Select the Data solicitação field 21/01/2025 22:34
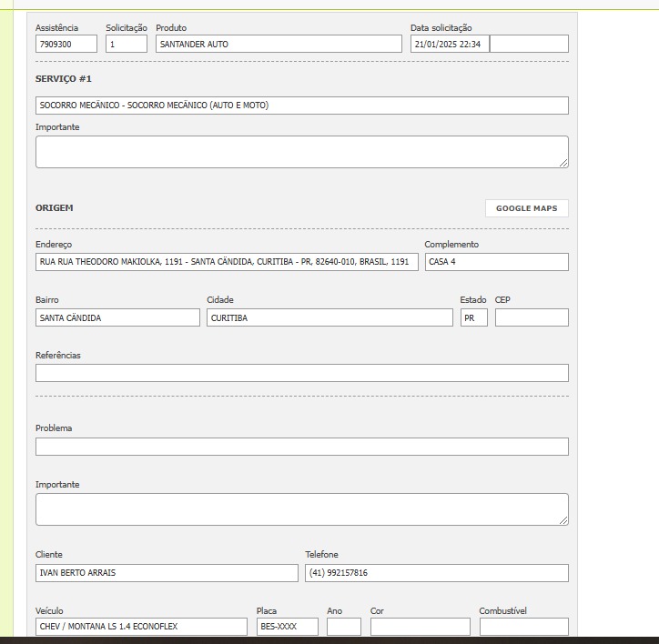Viewport: 659px width, 644px height. tap(451, 44)
